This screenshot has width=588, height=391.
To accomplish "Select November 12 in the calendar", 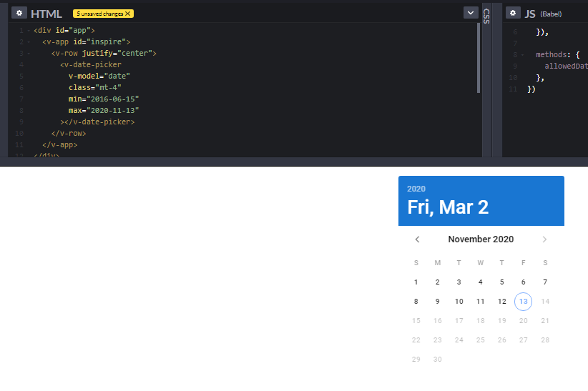I will [501, 302].
